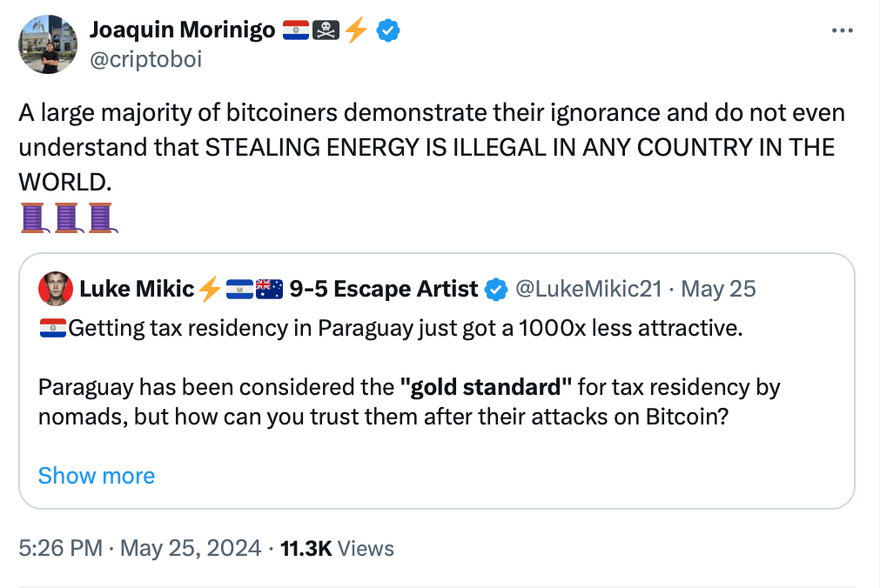Click the lightning bolt emoji beside Joaquin's name
Viewport: 880px width, 588px height.
point(356,30)
